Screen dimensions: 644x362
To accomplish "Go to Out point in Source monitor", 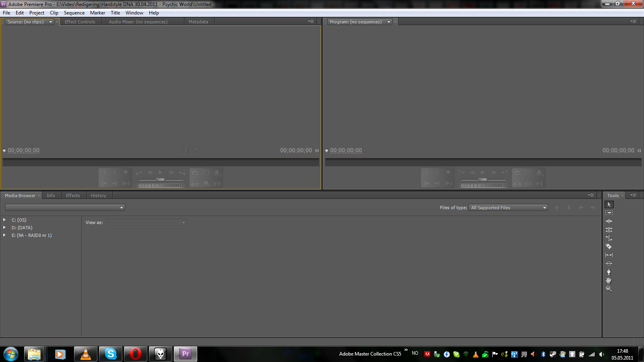I will click(x=115, y=183).
